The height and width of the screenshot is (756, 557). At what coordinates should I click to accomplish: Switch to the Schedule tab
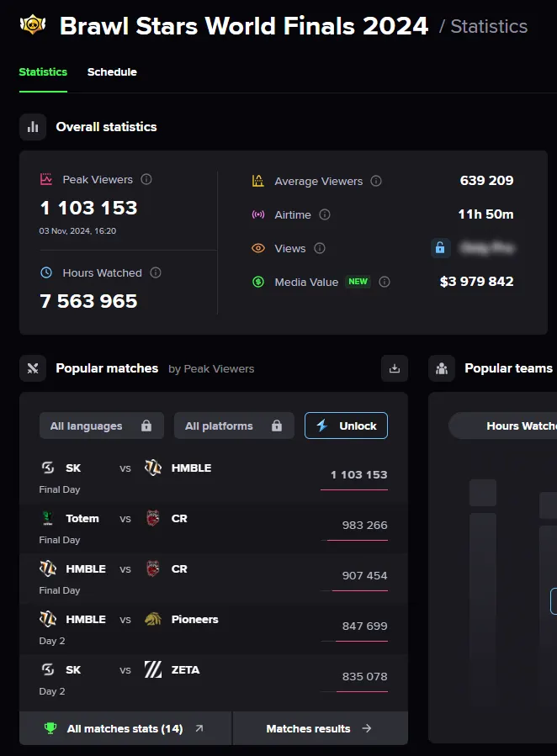[x=112, y=72]
